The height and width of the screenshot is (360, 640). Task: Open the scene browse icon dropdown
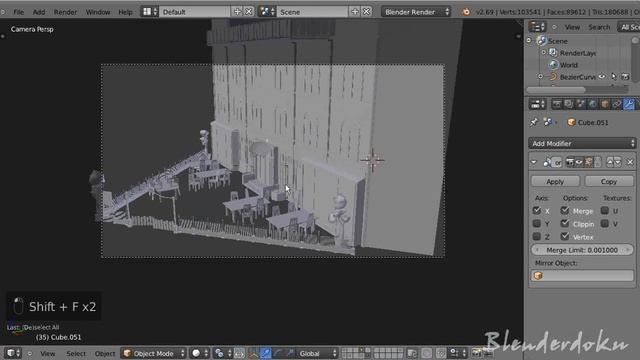tap(267, 12)
